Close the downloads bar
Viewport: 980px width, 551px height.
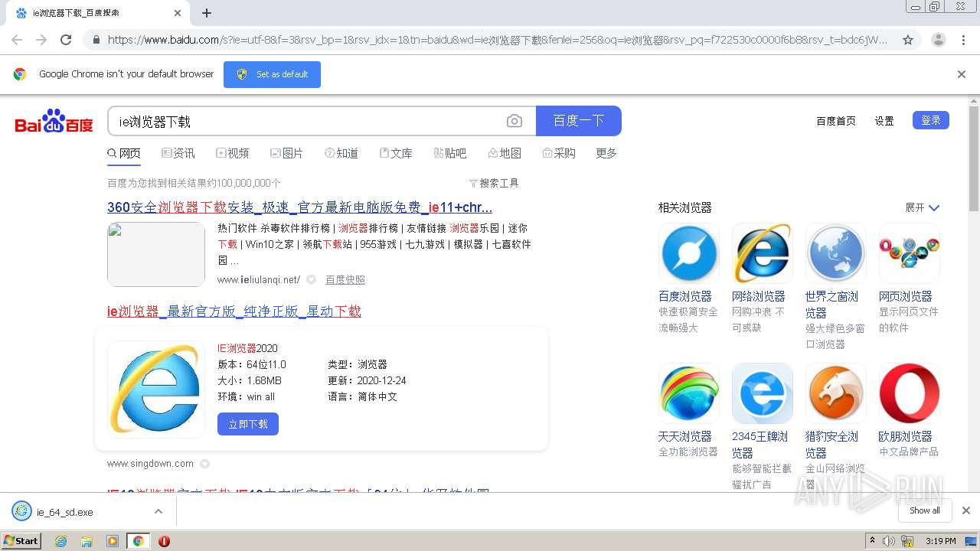[x=966, y=510]
